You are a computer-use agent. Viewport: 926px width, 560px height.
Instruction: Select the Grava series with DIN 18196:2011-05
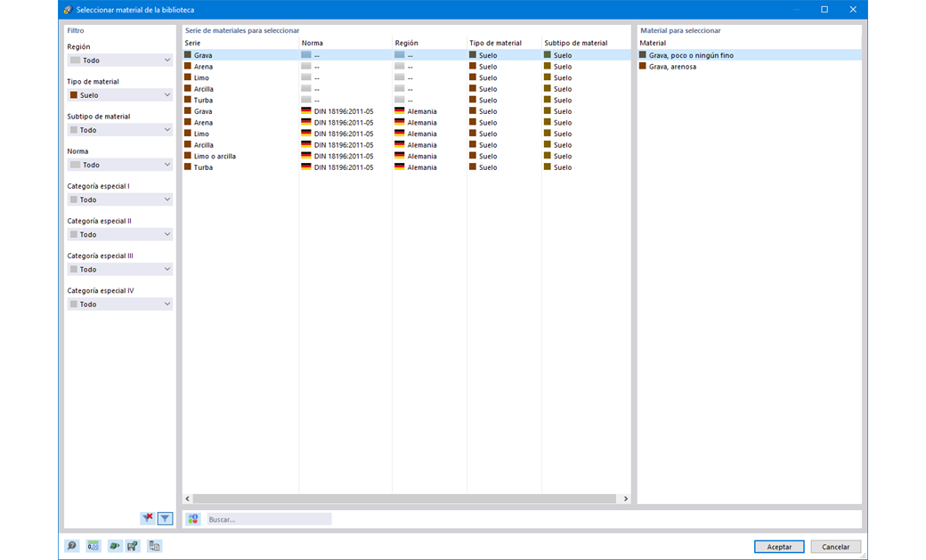[406, 111]
